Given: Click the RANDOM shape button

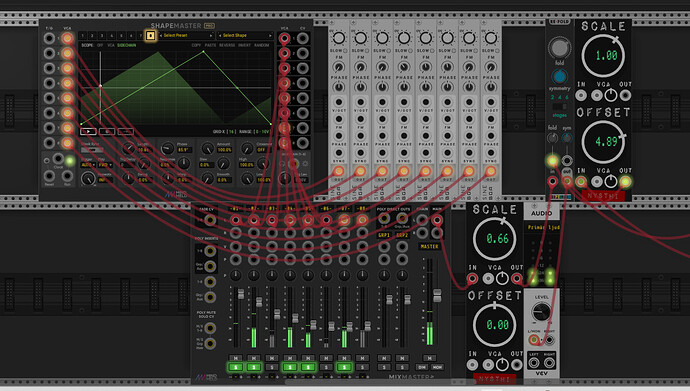Looking at the screenshot, I should click(262, 45).
